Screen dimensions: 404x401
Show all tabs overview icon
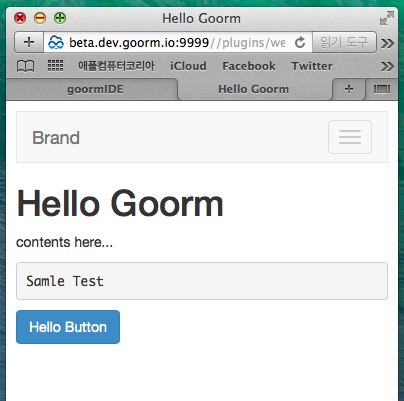click(382, 89)
